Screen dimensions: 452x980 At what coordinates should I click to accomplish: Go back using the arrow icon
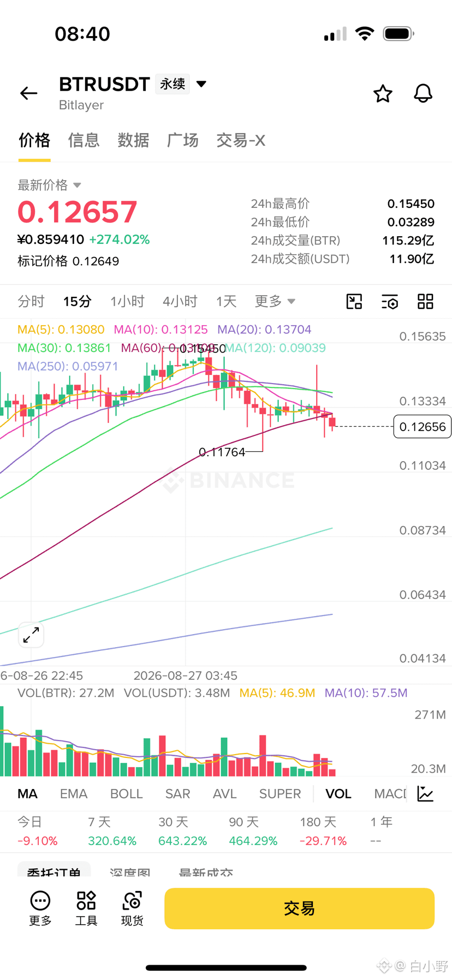point(28,93)
